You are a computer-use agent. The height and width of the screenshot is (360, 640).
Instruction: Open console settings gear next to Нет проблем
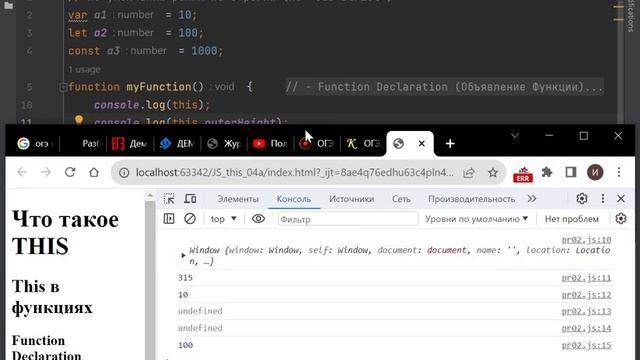[x=621, y=219]
